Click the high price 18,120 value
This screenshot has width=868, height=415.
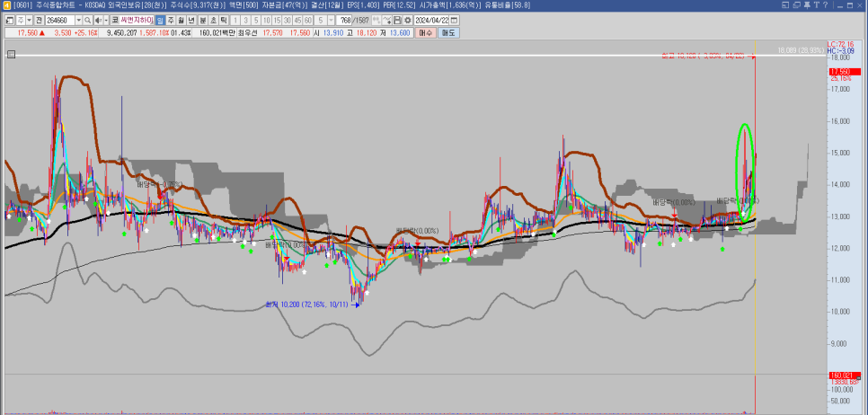[367, 32]
